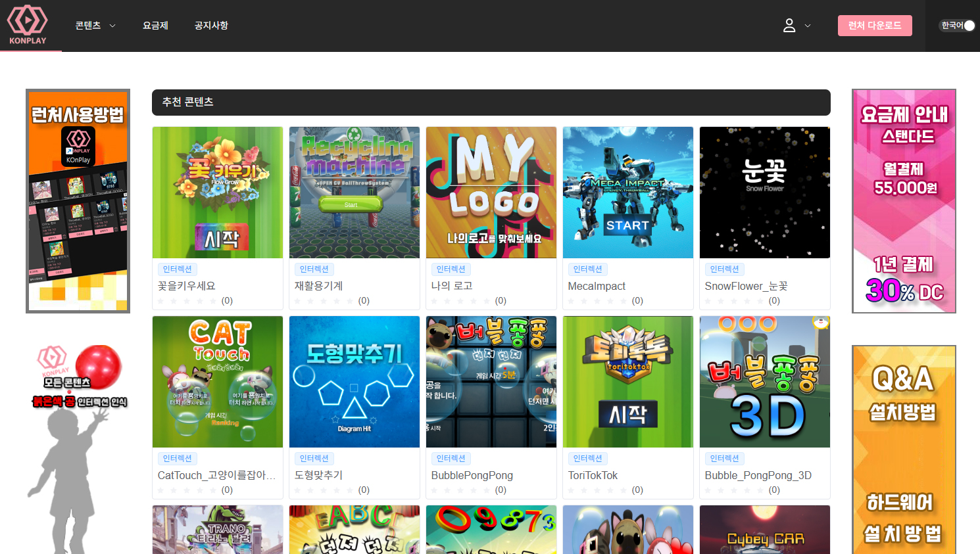Open the Meca Impact game thumbnail

(627, 193)
